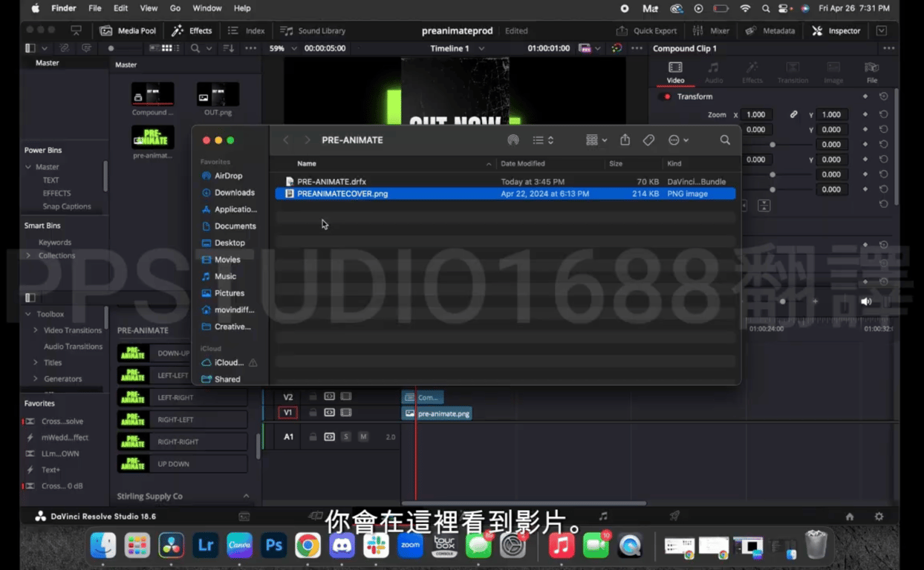Open the Media Pool panel
The image size is (924, 570).
pos(128,30)
